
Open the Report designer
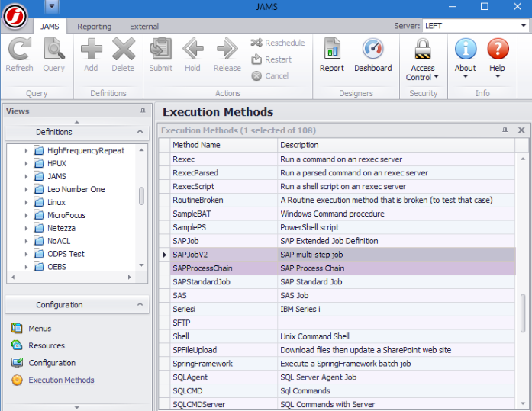point(332,55)
